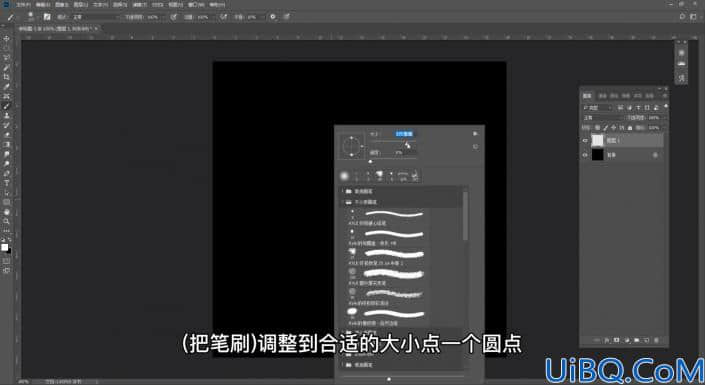Screen dimensions: 705x385
Task: Enable airbrush-style build-up
Action: (223, 17)
